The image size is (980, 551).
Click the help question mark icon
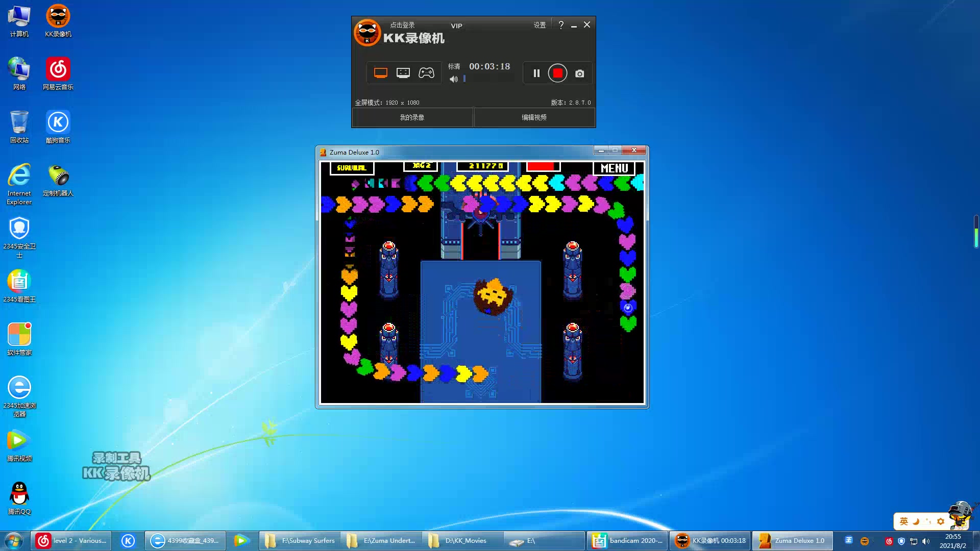point(561,25)
